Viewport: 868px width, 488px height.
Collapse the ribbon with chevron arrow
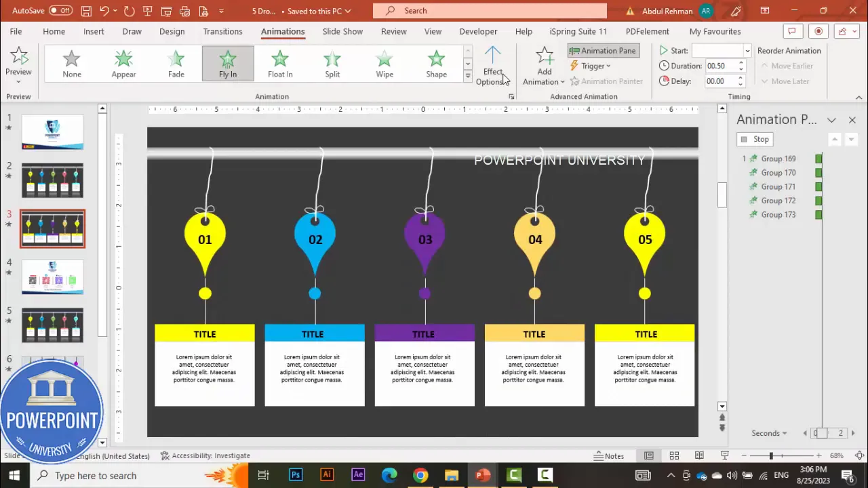coord(859,97)
